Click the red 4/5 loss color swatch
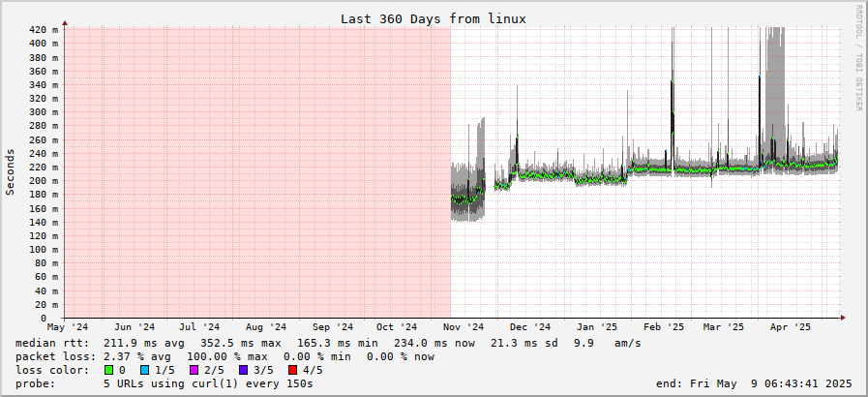The image size is (868, 397). pos(292,370)
